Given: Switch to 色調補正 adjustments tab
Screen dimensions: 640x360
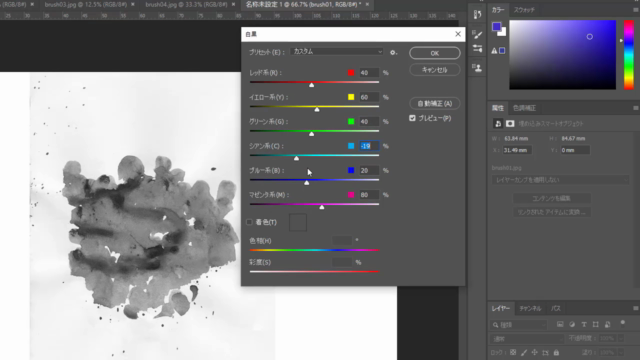Looking at the screenshot, I should 524,108.
